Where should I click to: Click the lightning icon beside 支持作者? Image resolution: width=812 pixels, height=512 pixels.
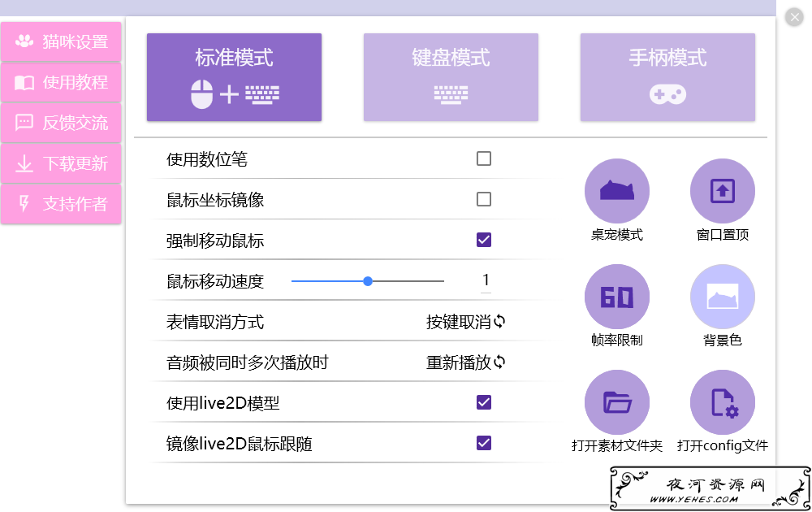(24, 204)
